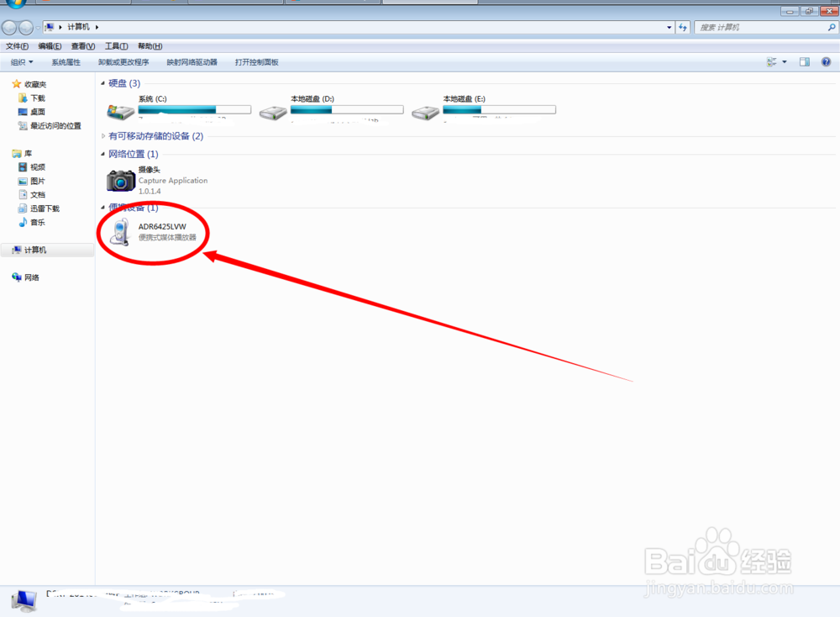
Task: Click the ADR6425LVW device name text
Action: [x=162, y=227]
